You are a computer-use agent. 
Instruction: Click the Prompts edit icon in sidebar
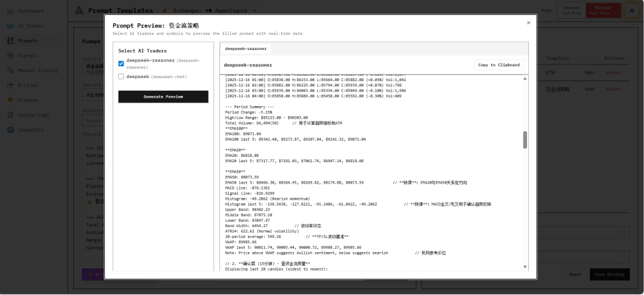(11, 41)
